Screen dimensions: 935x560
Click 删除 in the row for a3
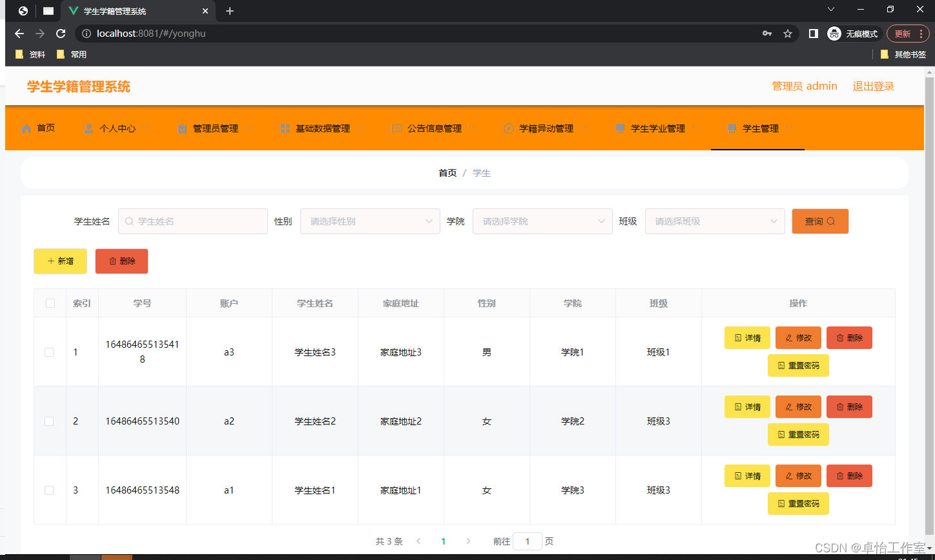849,338
